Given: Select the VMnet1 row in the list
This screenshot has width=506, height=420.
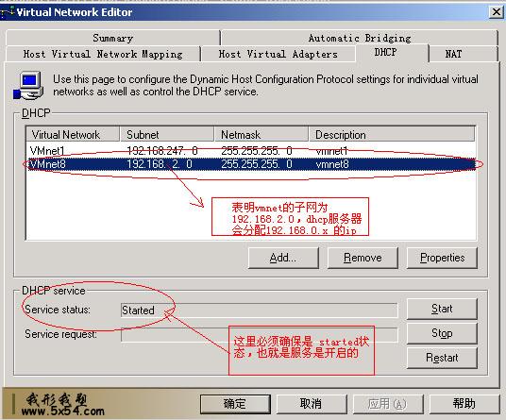Looking at the screenshot, I should pyautogui.click(x=251, y=151).
